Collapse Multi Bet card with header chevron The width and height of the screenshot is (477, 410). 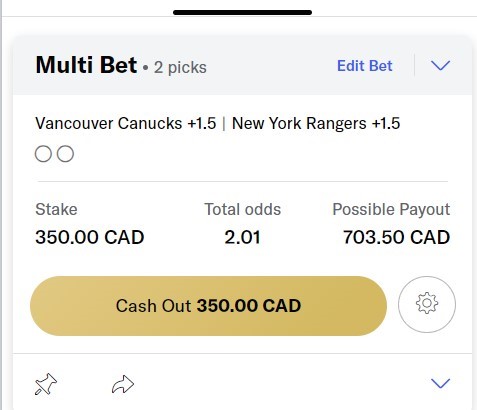(440, 65)
